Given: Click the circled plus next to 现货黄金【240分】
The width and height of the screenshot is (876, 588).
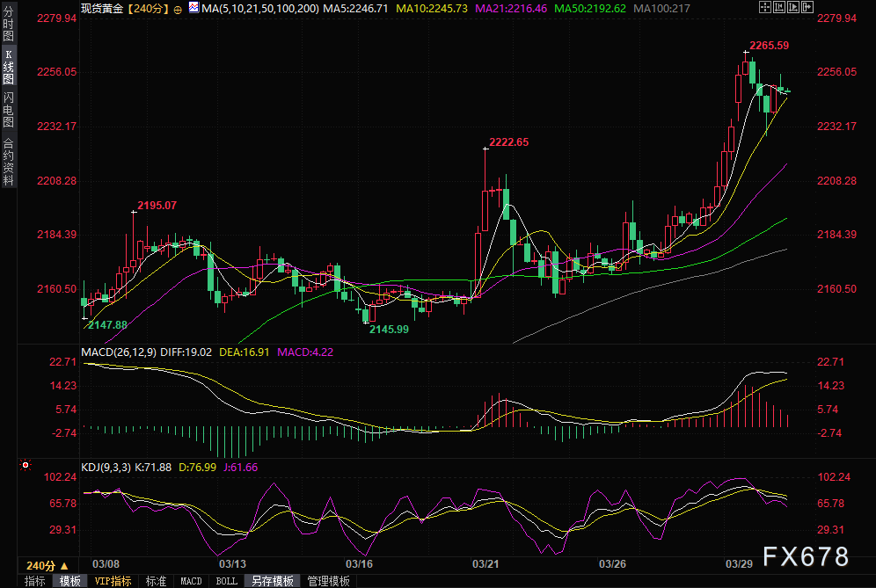Looking at the screenshot, I should click(178, 10).
